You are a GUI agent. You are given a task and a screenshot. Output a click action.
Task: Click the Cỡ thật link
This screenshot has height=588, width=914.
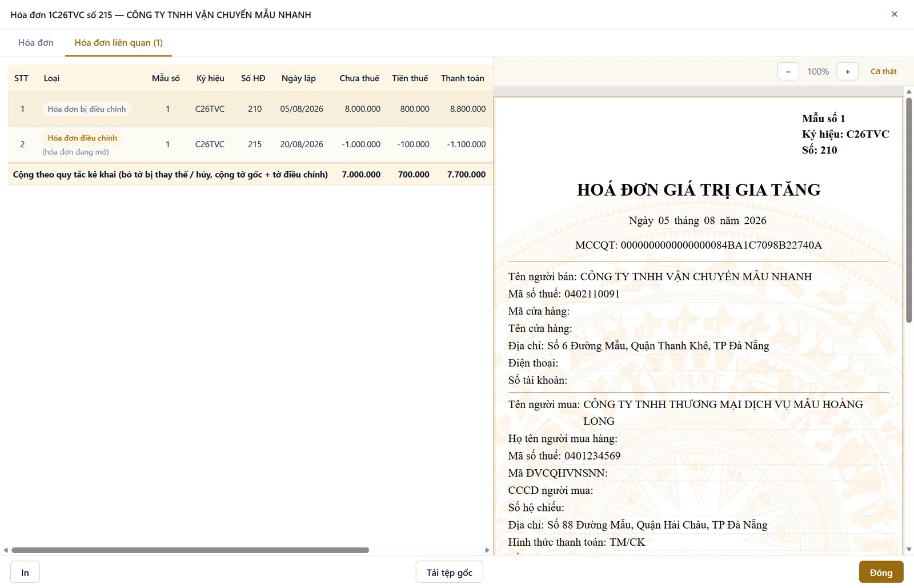(883, 71)
